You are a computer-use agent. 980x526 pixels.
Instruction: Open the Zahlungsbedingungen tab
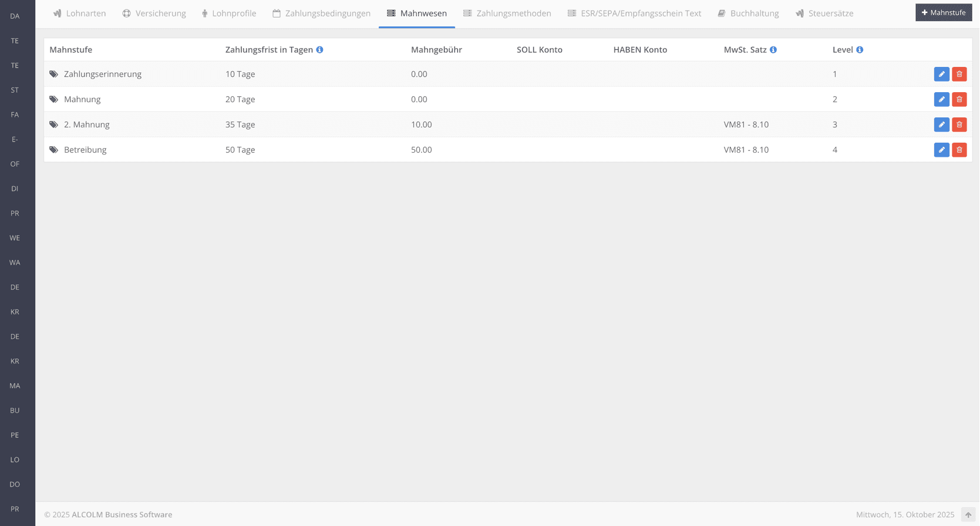(321, 14)
